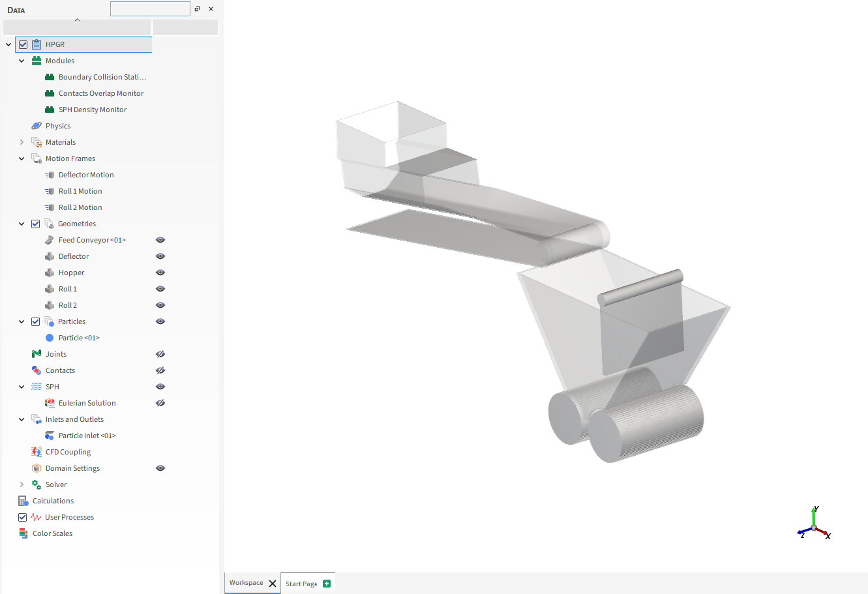Click the Materials icon
The image size is (868, 594).
tap(37, 142)
